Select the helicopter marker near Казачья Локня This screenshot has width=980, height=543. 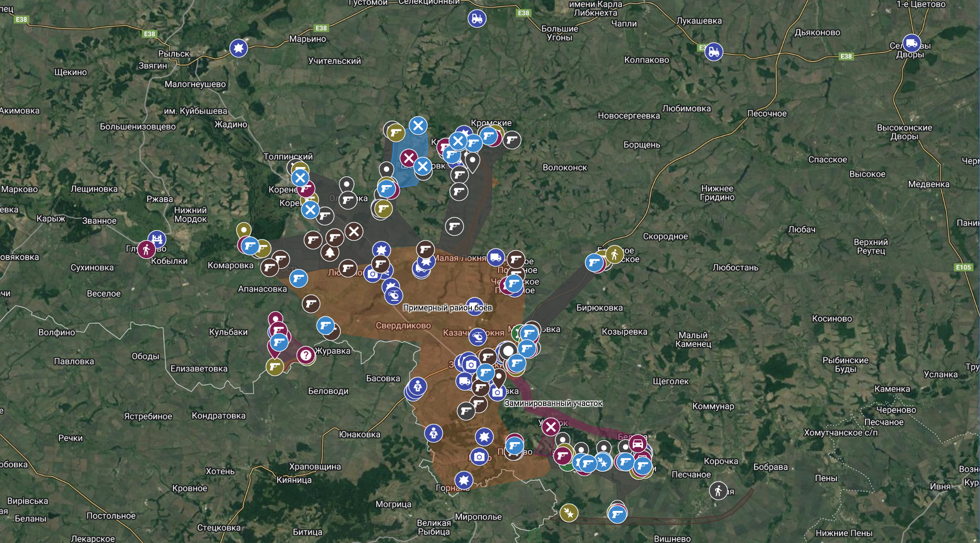(x=477, y=337)
